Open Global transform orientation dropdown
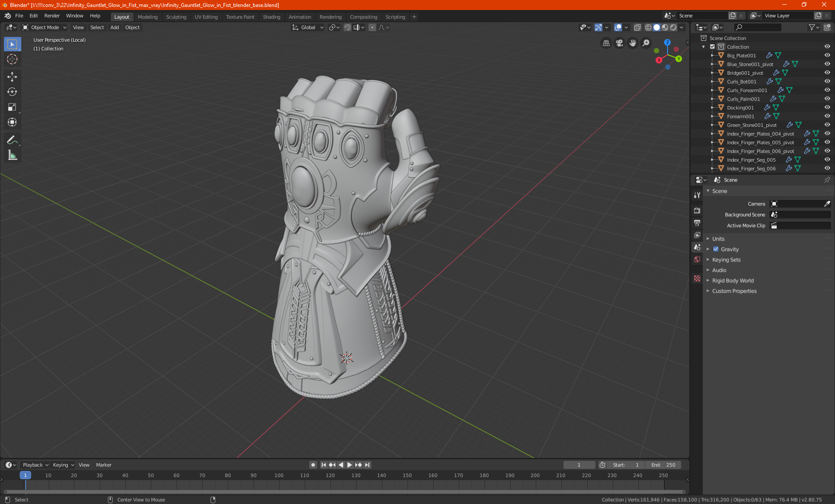Viewport: 835px width, 504px height. pyautogui.click(x=308, y=27)
